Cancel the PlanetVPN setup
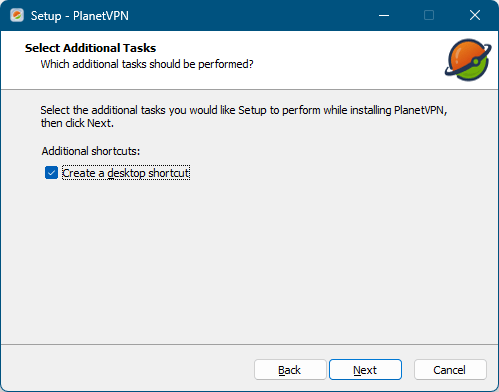 (450, 370)
